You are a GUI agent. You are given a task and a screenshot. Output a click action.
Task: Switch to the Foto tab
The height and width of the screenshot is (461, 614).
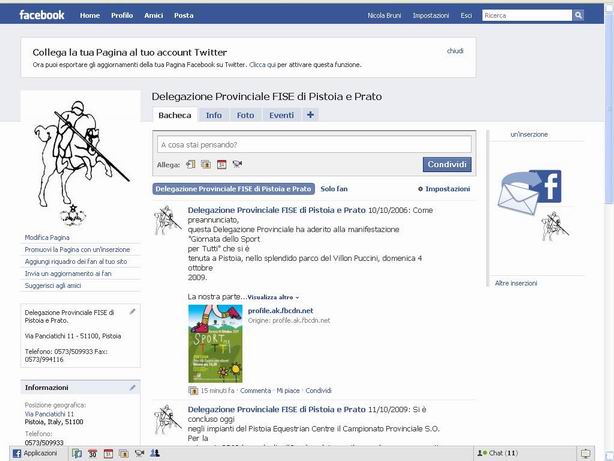[x=246, y=115]
